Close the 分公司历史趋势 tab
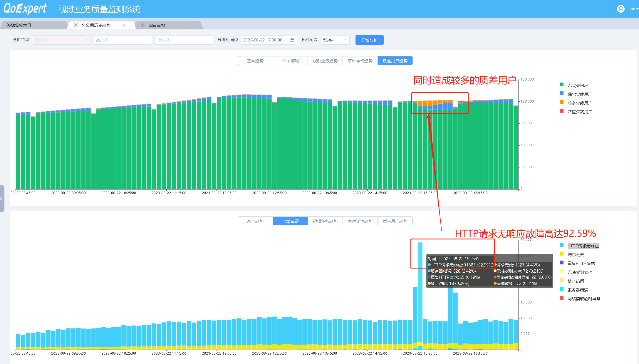The height and width of the screenshot is (364, 639). (124, 25)
